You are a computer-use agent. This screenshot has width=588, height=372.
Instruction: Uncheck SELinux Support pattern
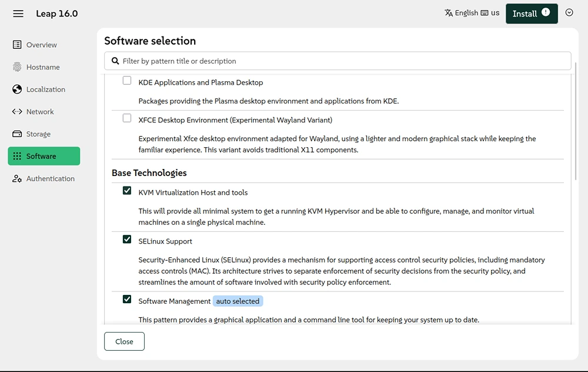tap(127, 240)
